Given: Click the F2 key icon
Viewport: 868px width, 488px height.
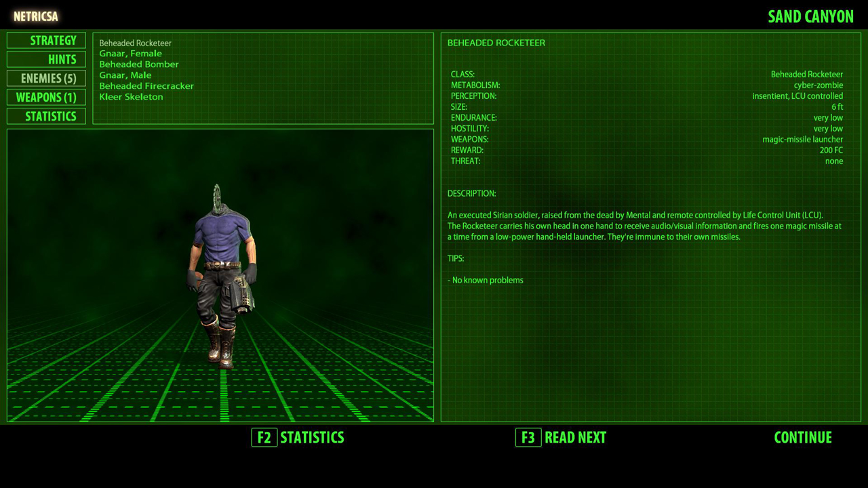Looking at the screenshot, I should (x=264, y=437).
